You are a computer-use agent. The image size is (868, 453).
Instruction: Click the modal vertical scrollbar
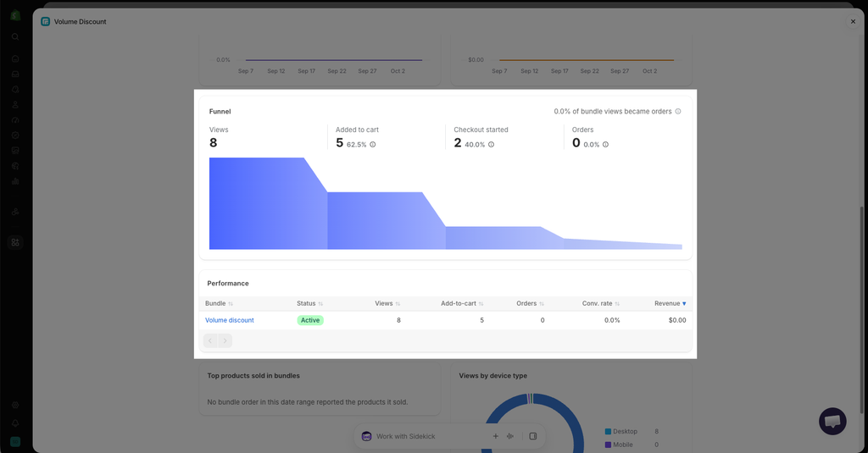click(x=861, y=310)
